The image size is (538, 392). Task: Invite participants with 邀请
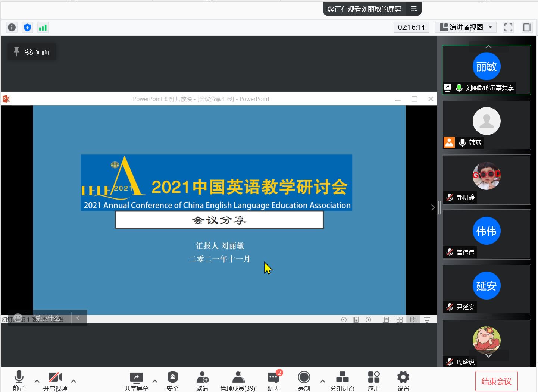202,381
